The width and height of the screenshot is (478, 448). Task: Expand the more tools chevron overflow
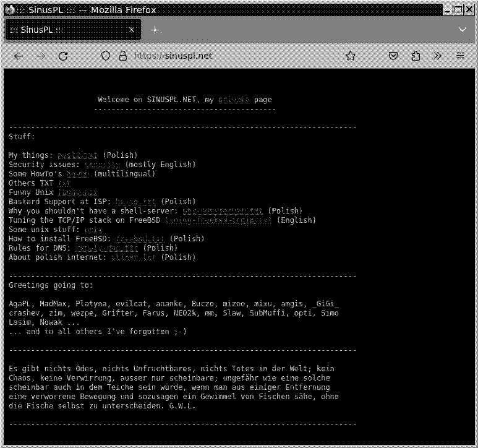point(437,56)
